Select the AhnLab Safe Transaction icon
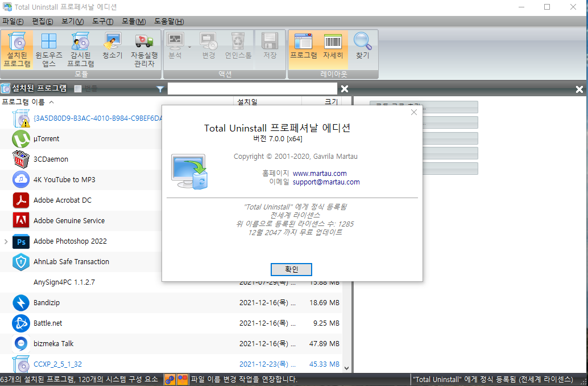The width and height of the screenshot is (588, 386). 20,262
